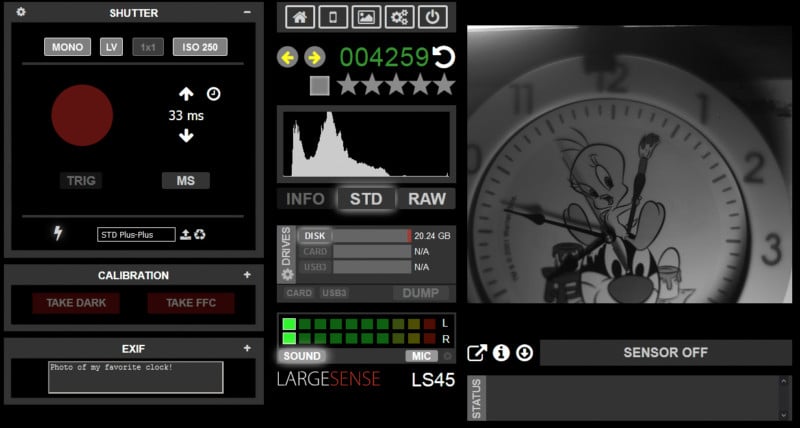Switch shutter unit via MS button
Image resolution: width=800 pixels, height=428 pixels.
186,181
